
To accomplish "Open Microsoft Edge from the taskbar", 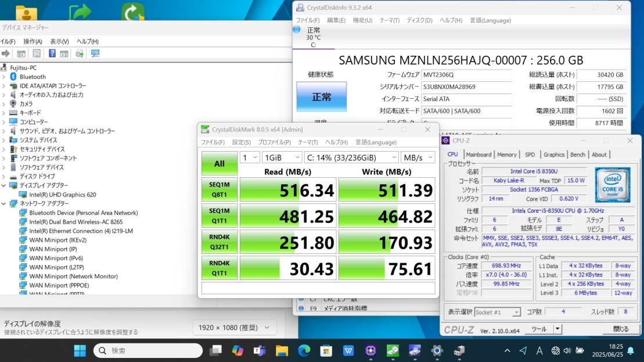I will (304, 350).
